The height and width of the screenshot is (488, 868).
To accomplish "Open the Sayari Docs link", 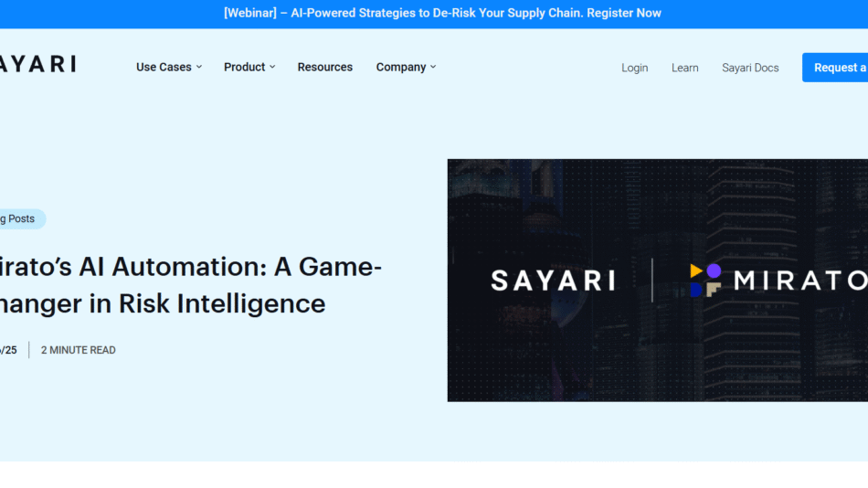I will [750, 68].
